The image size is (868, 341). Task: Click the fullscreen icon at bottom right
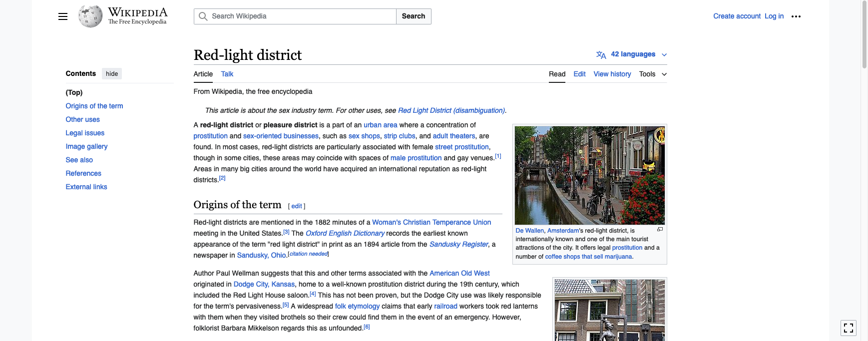point(848,328)
